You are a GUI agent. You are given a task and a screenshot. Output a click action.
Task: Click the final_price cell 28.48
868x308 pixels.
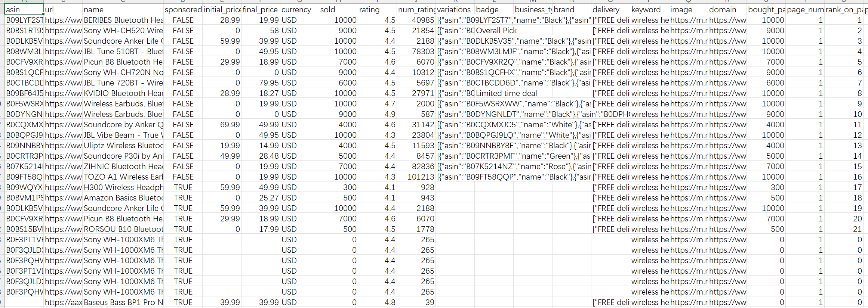coord(261,156)
